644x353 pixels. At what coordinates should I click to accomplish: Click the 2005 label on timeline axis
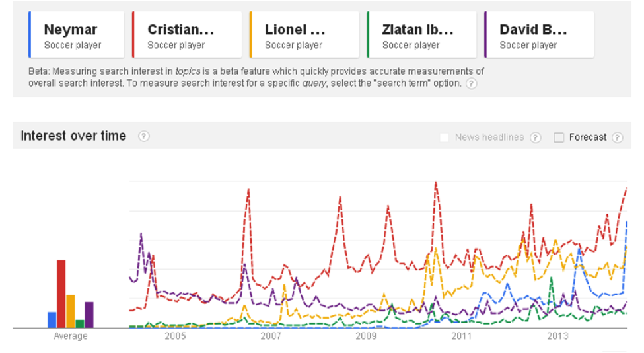175,336
